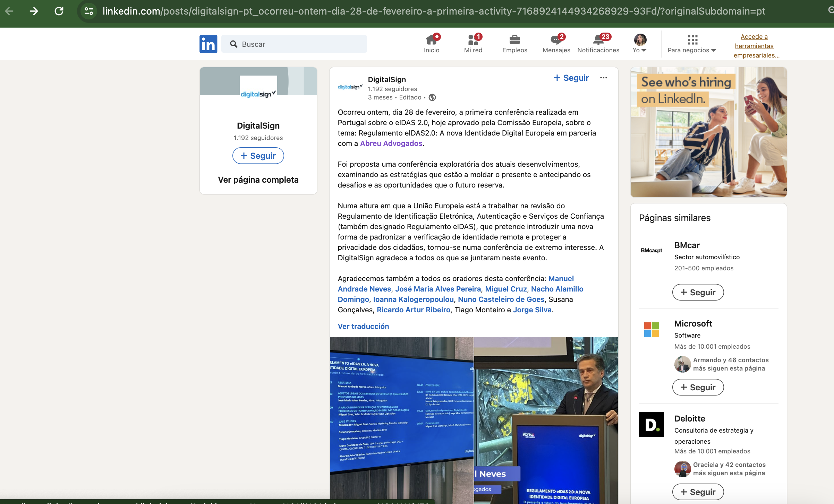Expand the Para negocios menu

[x=692, y=44]
